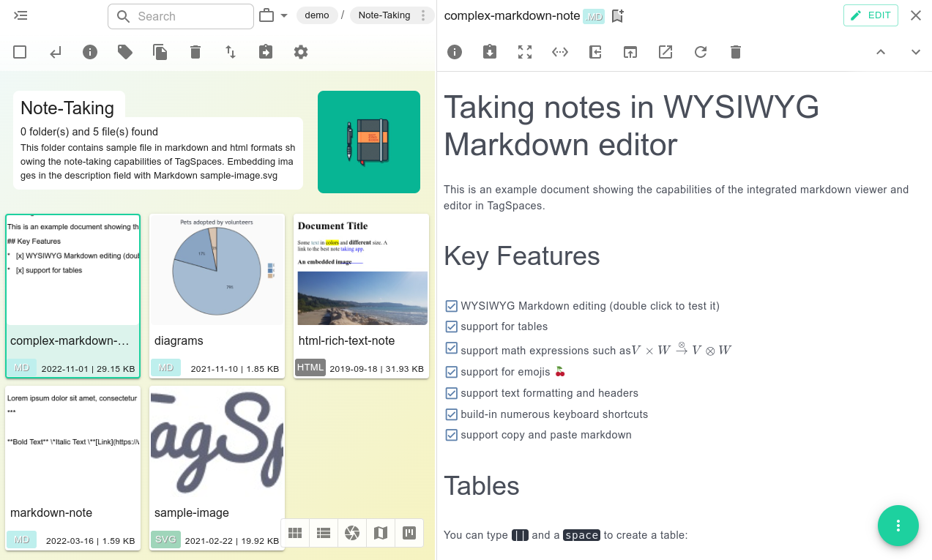
Task: Click the delete icon in file toolbar
Action: coord(195,52)
